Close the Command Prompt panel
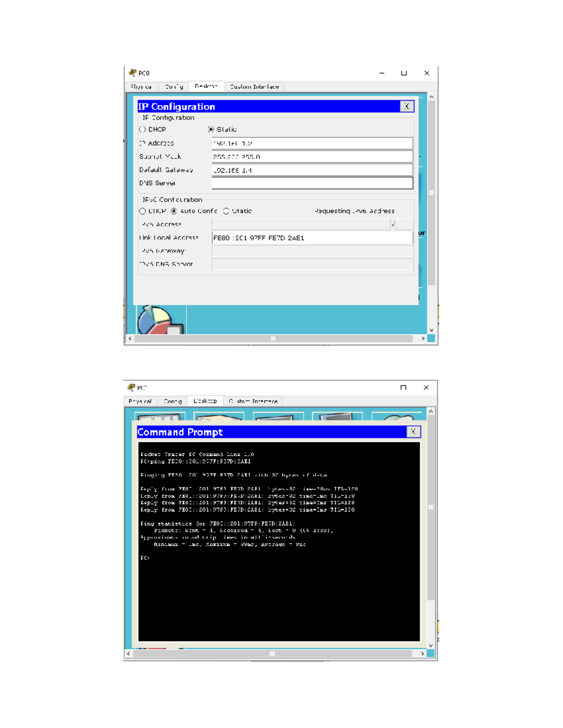Image resolution: width=563 pixels, height=728 pixels. (x=413, y=432)
